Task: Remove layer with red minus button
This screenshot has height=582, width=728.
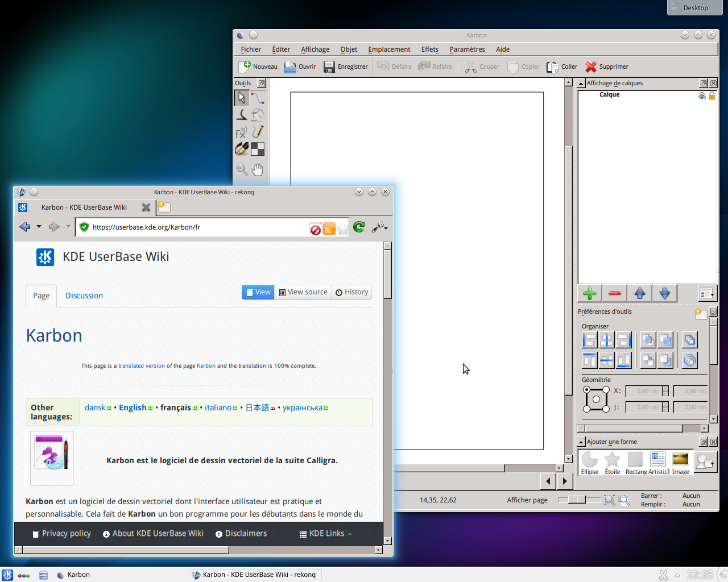Action: (615, 293)
